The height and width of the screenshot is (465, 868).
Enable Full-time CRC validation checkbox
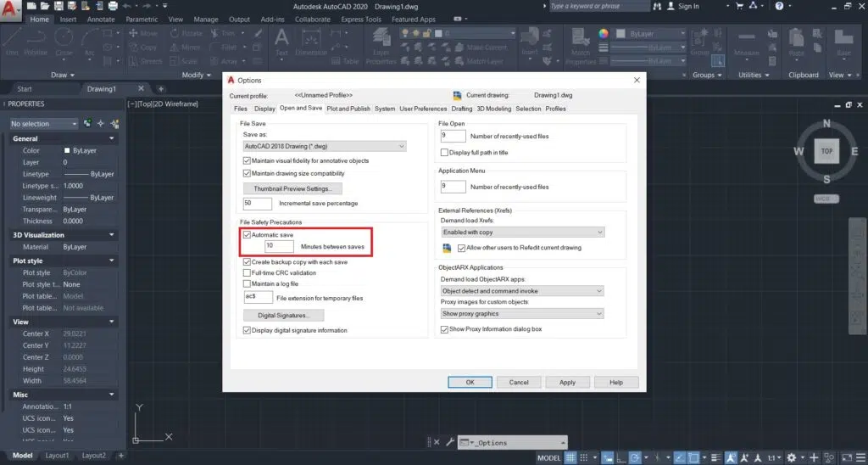pyautogui.click(x=247, y=273)
